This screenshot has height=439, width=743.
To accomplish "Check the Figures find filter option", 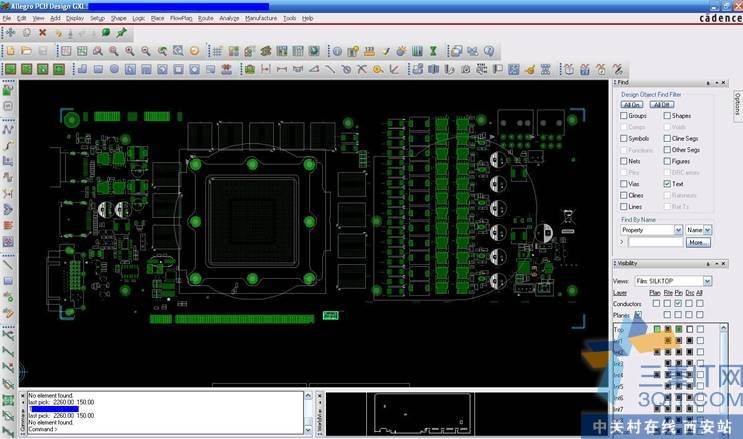I will (x=667, y=161).
